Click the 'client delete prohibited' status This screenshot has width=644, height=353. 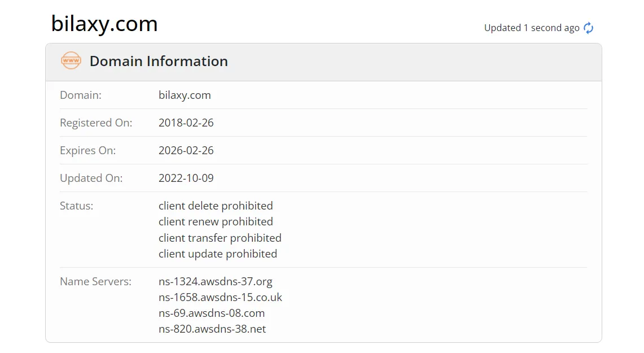tap(216, 206)
